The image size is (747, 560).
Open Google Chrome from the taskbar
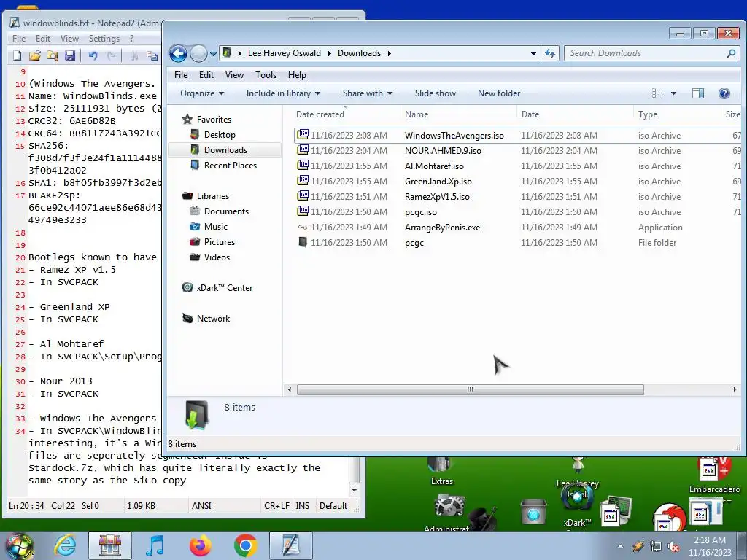point(245,545)
